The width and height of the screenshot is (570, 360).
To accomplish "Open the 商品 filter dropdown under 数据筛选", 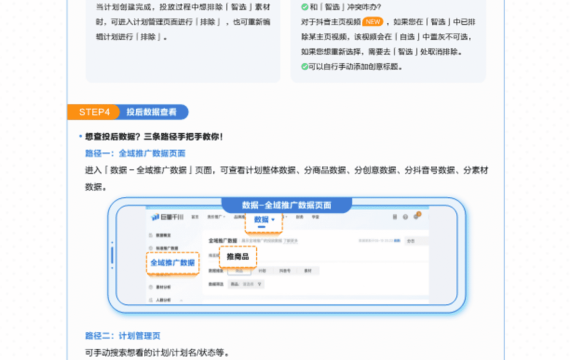I will [x=246, y=284].
